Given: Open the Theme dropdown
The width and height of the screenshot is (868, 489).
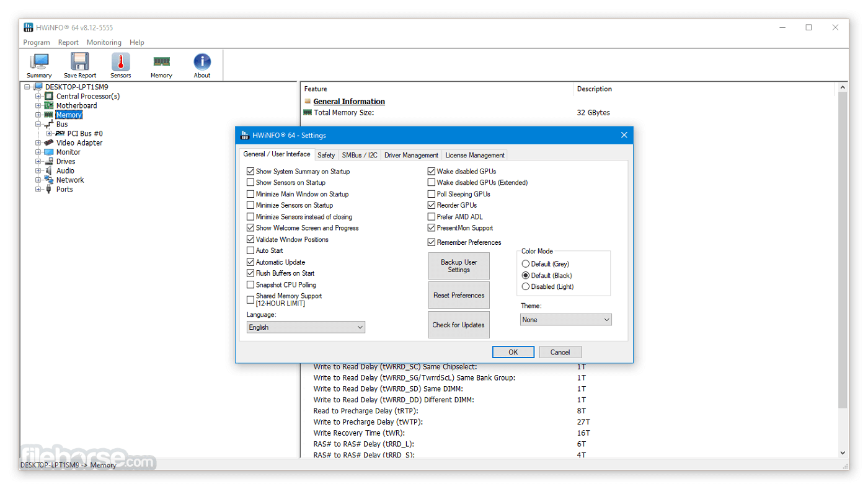Looking at the screenshot, I should point(566,320).
